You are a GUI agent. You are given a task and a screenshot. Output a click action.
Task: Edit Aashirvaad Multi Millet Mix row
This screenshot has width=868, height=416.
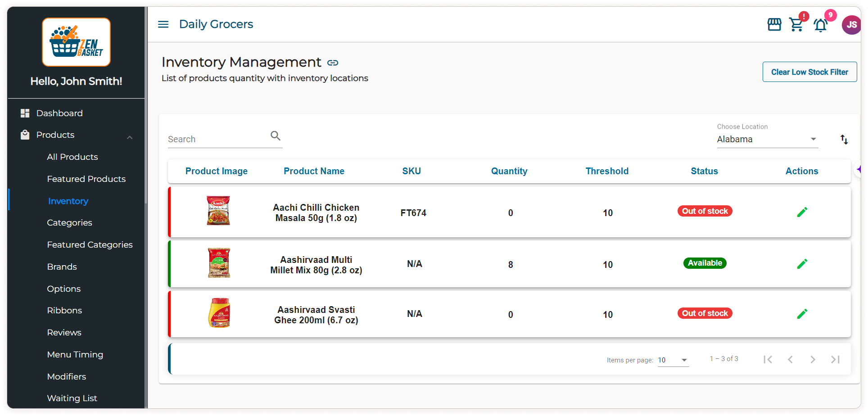pyautogui.click(x=802, y=264)
